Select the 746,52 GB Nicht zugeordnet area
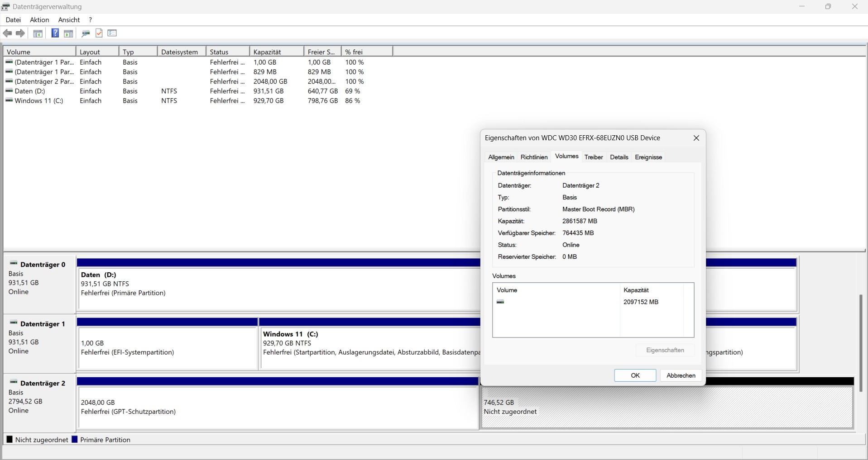Image resolution: width=868 pixels, height=460 pixels. click(667, 407)
